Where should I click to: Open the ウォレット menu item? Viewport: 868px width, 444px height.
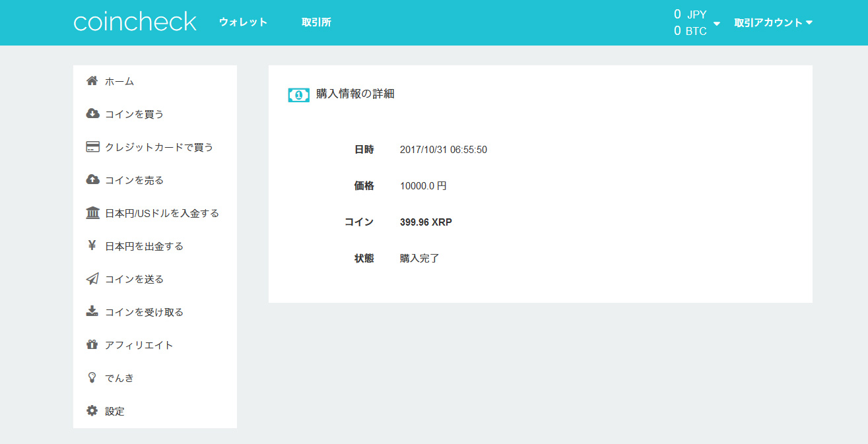pos(243,22)
